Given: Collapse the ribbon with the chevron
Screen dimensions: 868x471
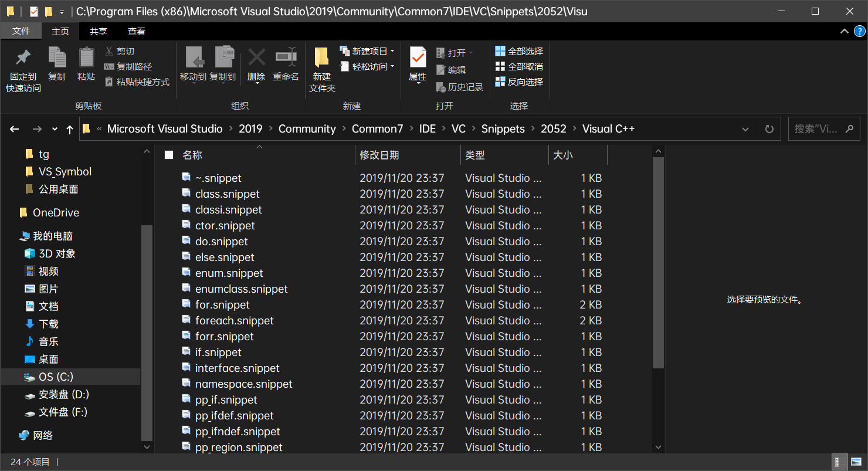Looking at the screenshot, I should tap(845, 31).
